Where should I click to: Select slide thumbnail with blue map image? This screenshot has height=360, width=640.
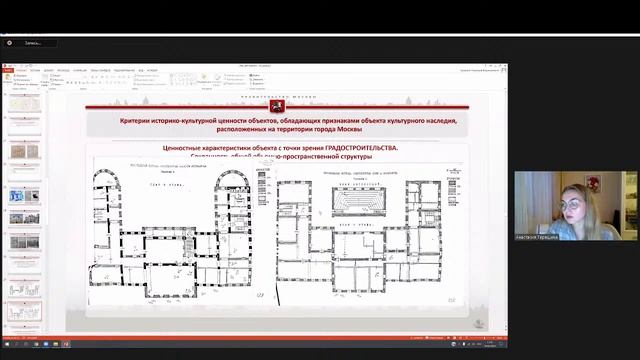click(x=24, y=196)
